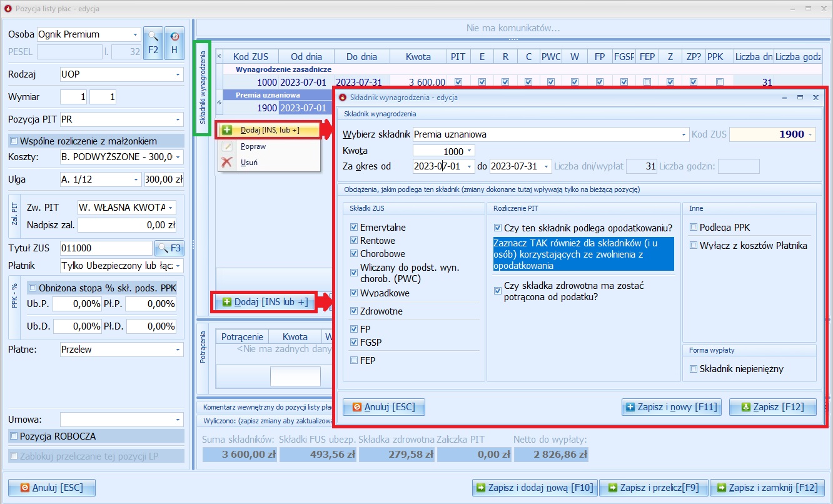This screenshot has height=504, width=833.
Task: Enable the Pozycja ROBOCZA checkbox
Action: tap(14, 436)
